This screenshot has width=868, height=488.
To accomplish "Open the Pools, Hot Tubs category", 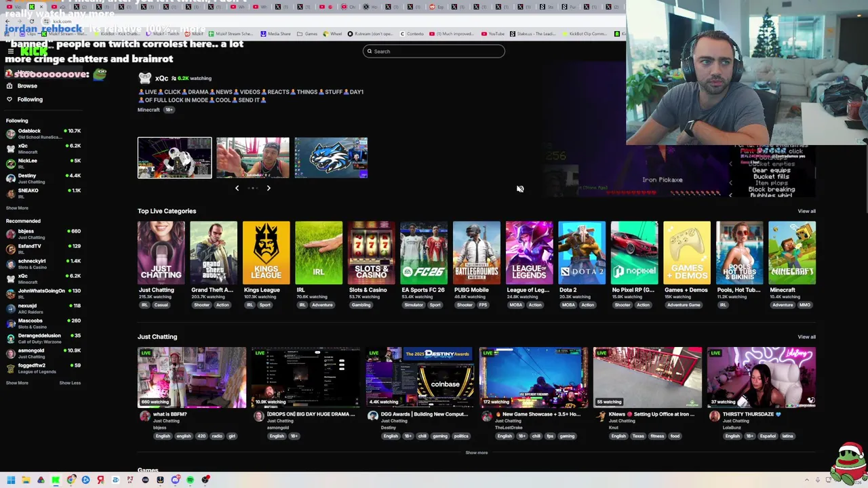I will [740, 253].
